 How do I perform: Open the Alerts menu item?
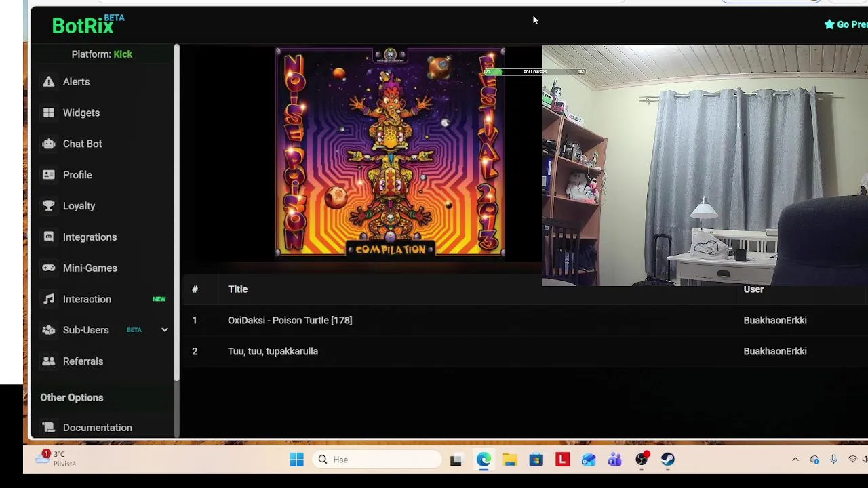click(76, 81)
